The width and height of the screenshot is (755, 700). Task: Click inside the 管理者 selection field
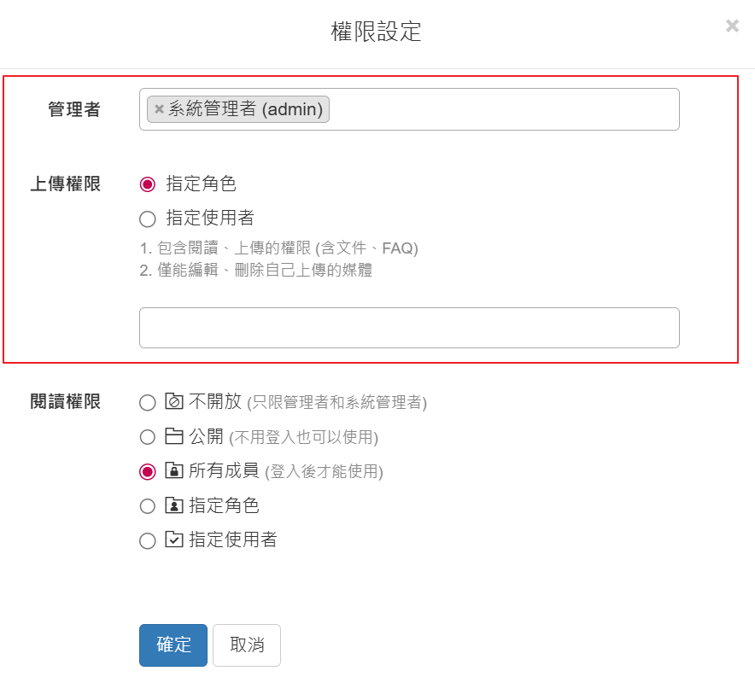coord(504,109)
